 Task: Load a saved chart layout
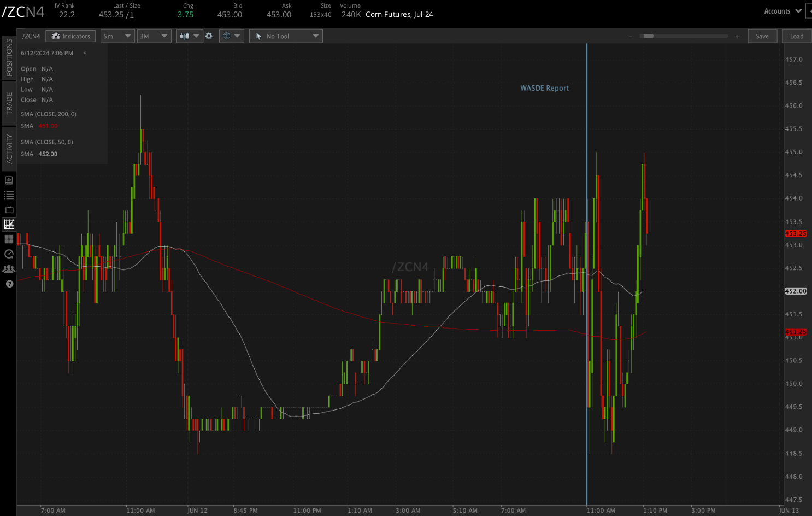797,36
